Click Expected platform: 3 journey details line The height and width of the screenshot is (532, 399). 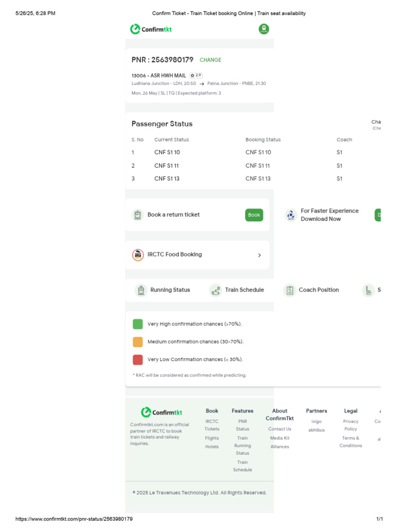click(176, 93)
